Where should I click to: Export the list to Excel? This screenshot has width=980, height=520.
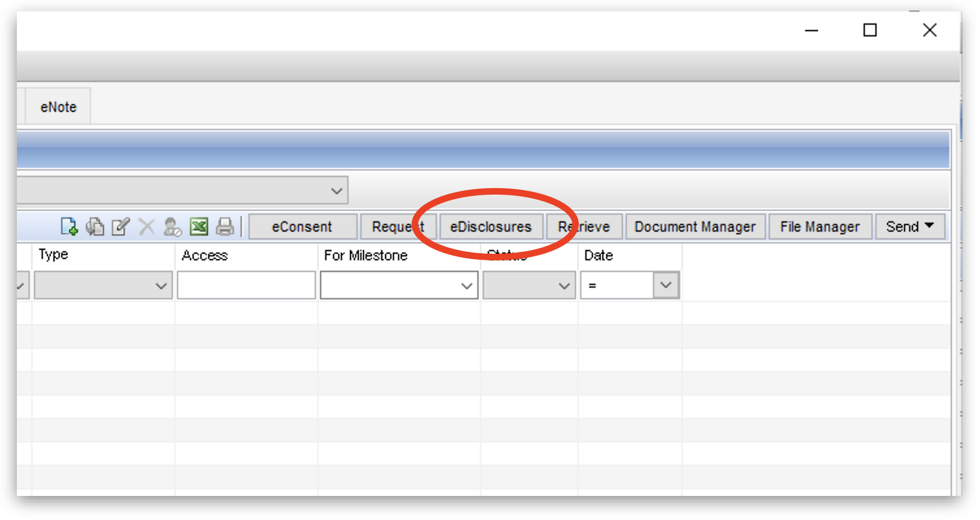coord(198,226)
